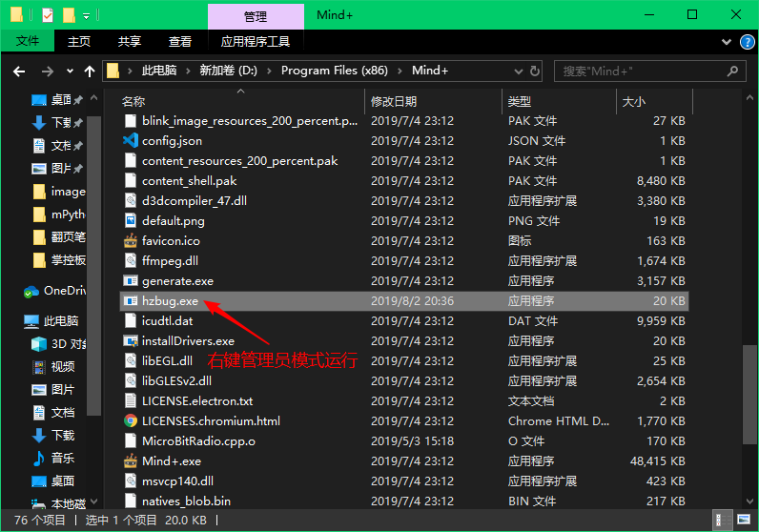The image size is (759, 532).
Task: Click the generate.exe file icon
Action: point(131,280)
